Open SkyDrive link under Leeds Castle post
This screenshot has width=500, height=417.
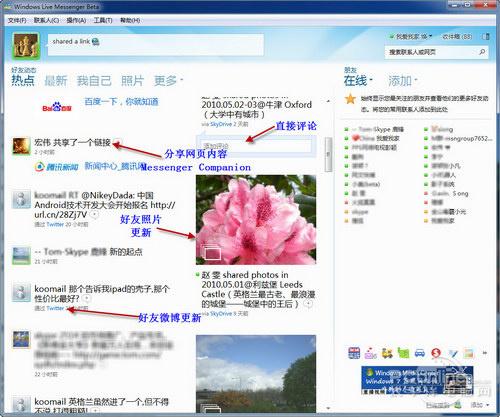point(221,313)
